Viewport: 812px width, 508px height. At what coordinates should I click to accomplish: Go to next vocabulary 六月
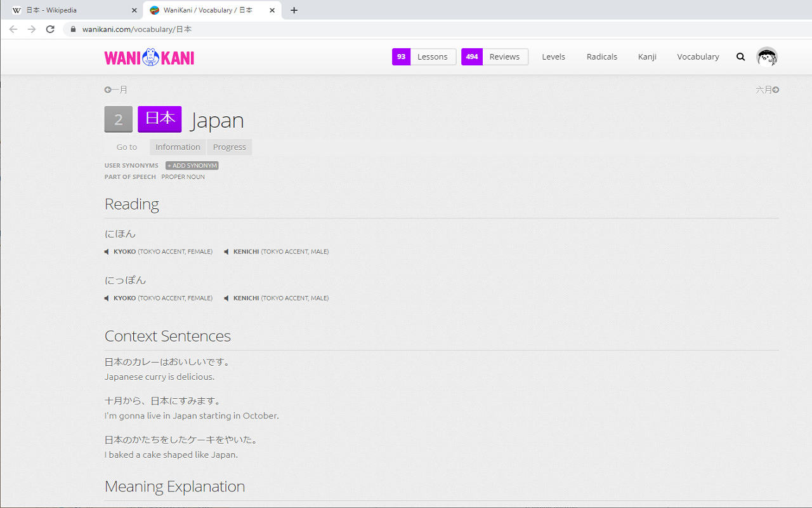click(768, 90)
